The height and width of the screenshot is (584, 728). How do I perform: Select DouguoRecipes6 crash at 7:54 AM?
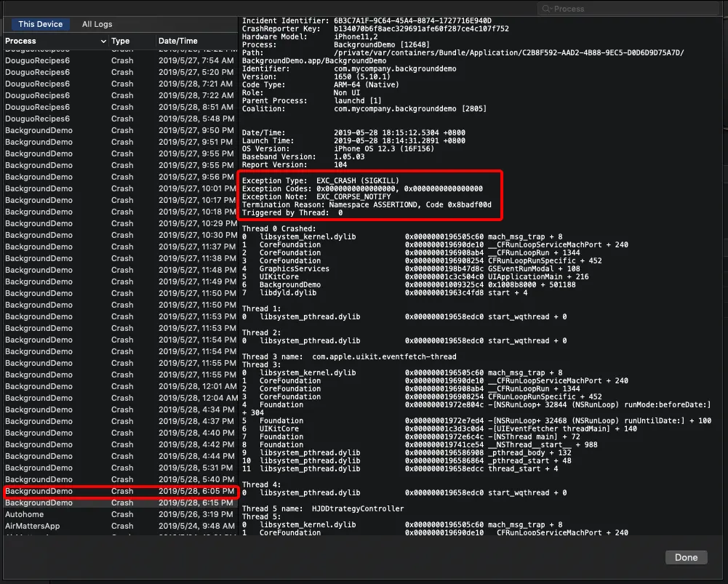[x=121, y=60]
